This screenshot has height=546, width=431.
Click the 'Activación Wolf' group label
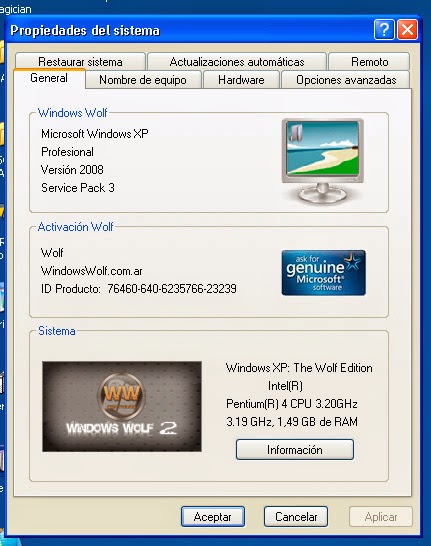[x=75, y=227]
